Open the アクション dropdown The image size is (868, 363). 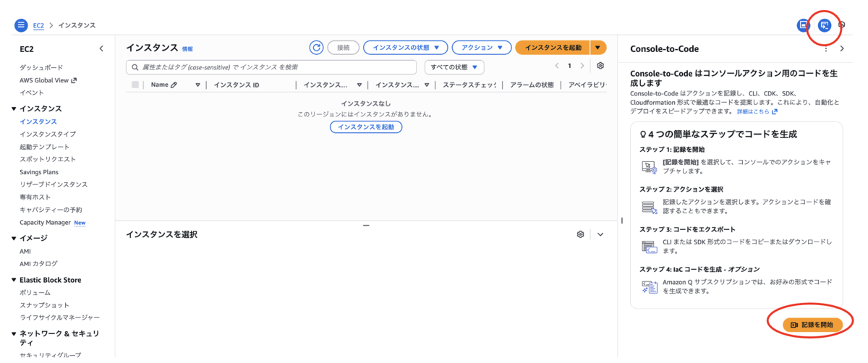click(482, 48)
